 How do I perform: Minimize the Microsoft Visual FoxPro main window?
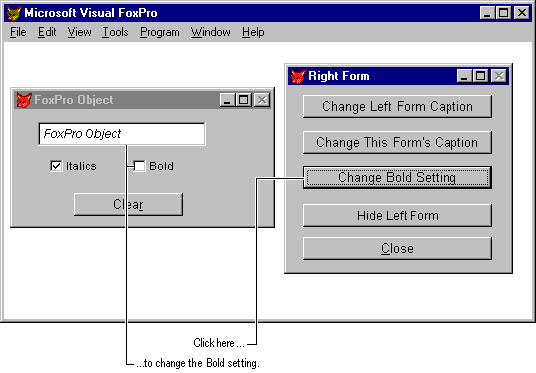click(487, 13)
